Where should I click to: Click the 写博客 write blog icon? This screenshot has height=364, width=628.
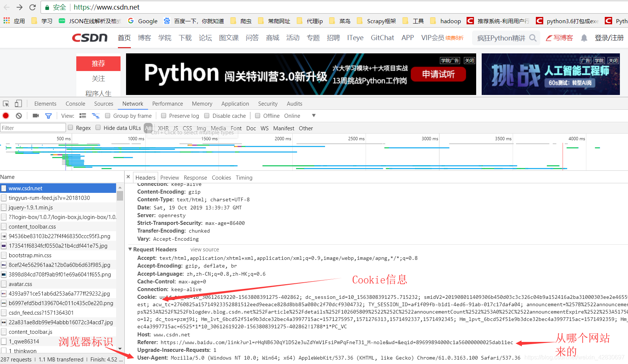coord(559,38)
